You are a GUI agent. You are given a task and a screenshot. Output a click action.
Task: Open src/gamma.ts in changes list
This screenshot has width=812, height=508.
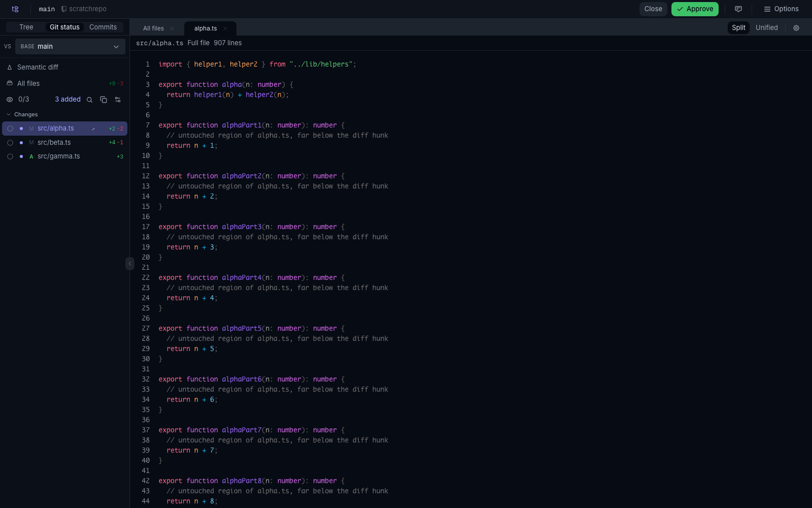point(64,156)
